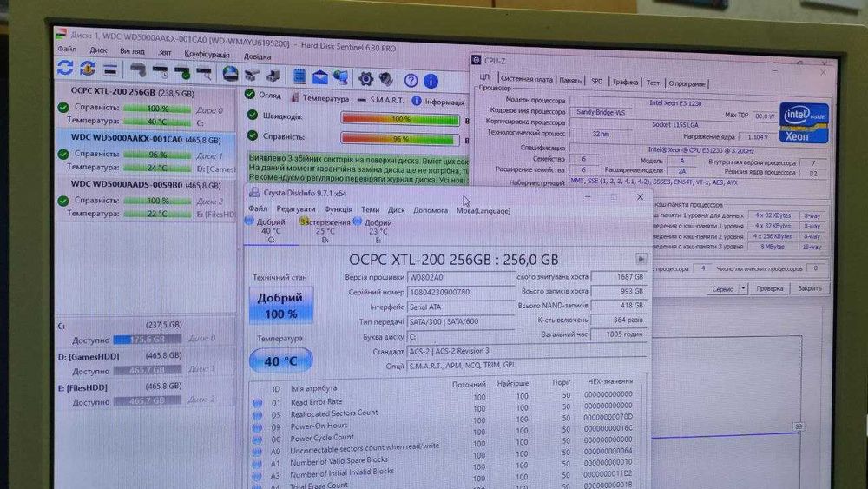Viewport: 868px width, 489px height.
Task: Open the Конфігурація menu in Hard Disk Sentinel
Action: point(207,54)
